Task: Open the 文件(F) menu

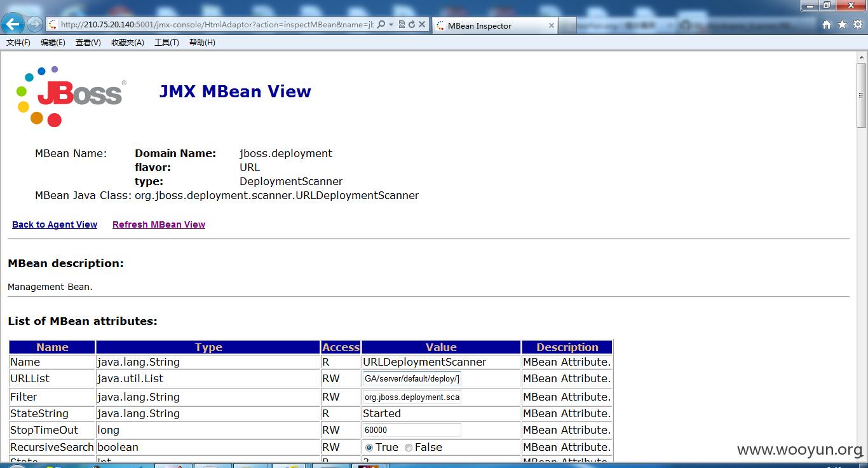Action: (x=18, y=43)
